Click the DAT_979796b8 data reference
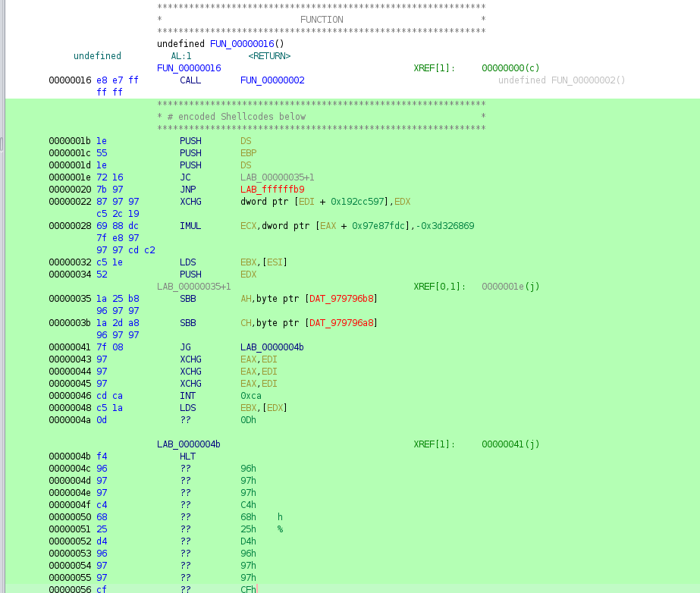Viewport: 700px width, 593px height. click(x=342, y=299)
